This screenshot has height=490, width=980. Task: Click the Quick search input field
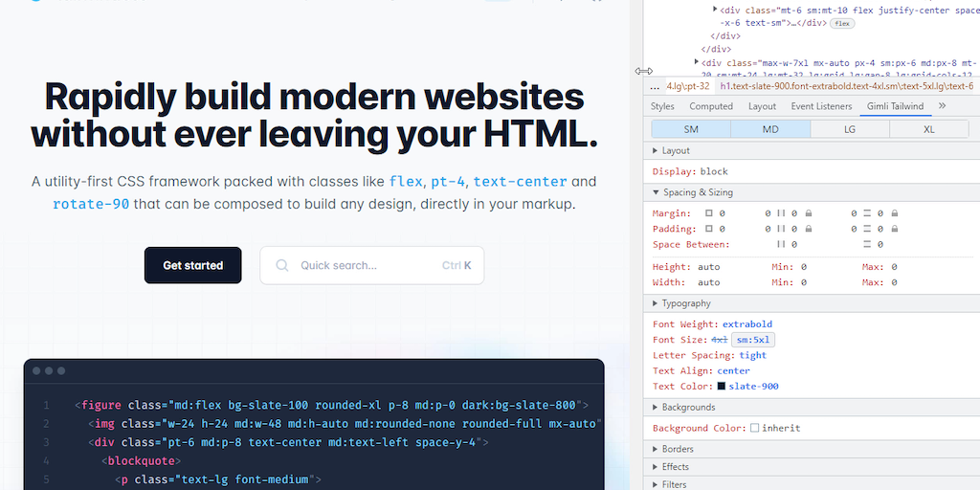click(x=372, y=266)
